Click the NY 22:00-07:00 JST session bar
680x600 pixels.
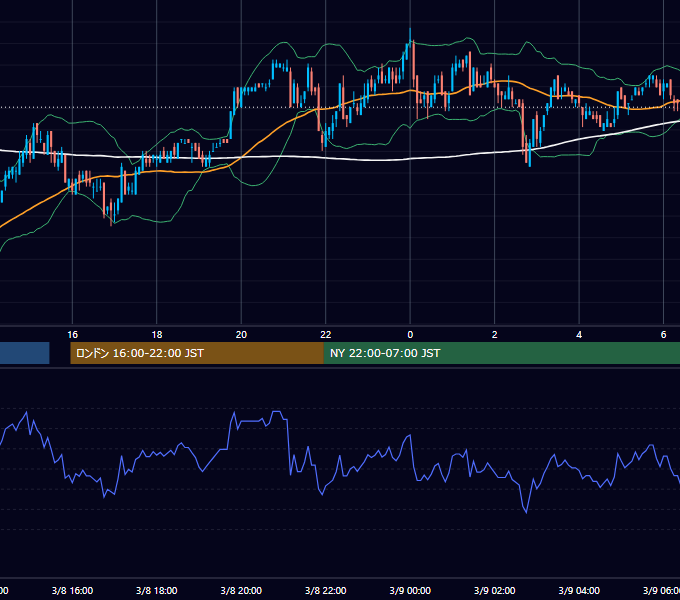pyautogui.click(x=502, y=353)
